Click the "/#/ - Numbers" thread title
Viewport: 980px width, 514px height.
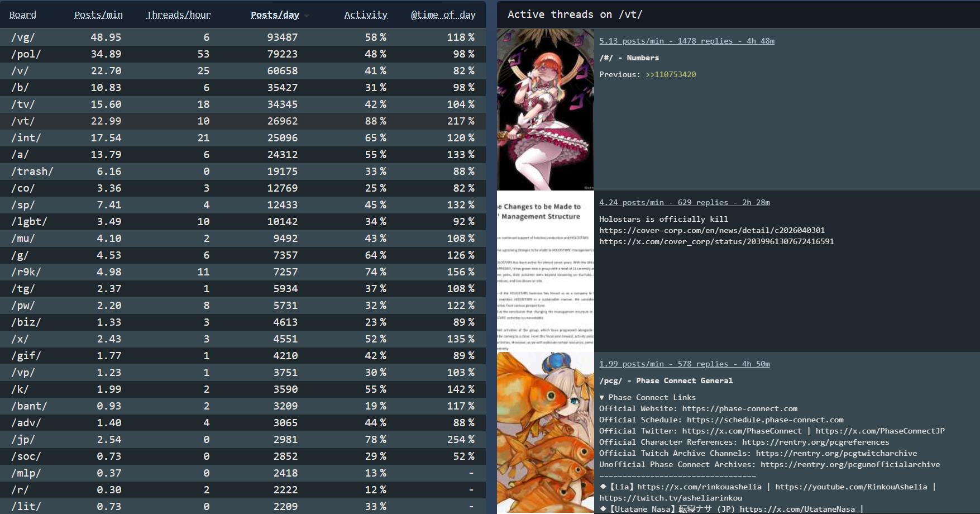click(x=629, y=58)
